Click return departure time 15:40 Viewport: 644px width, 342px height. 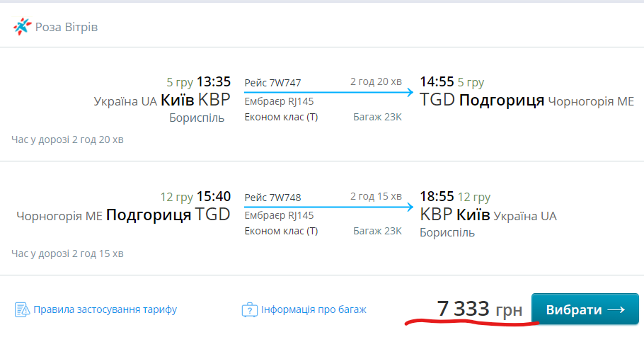214,196
